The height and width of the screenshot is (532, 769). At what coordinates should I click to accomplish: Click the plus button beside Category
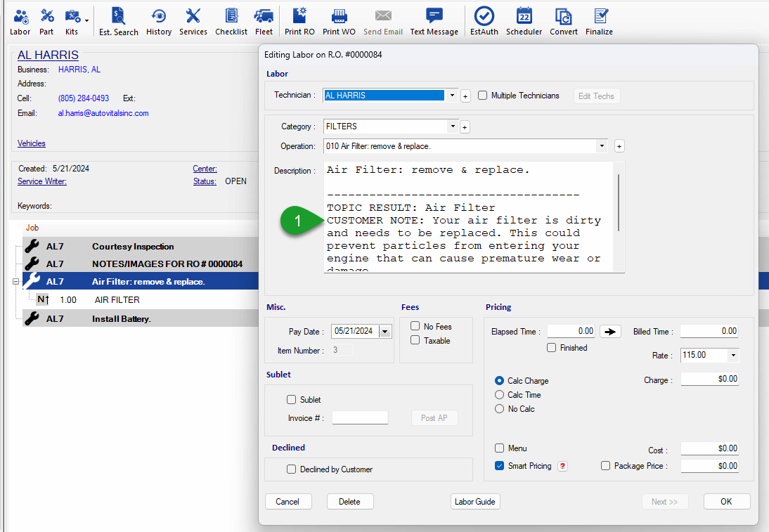pyautogui.click(x=465, y=127)
